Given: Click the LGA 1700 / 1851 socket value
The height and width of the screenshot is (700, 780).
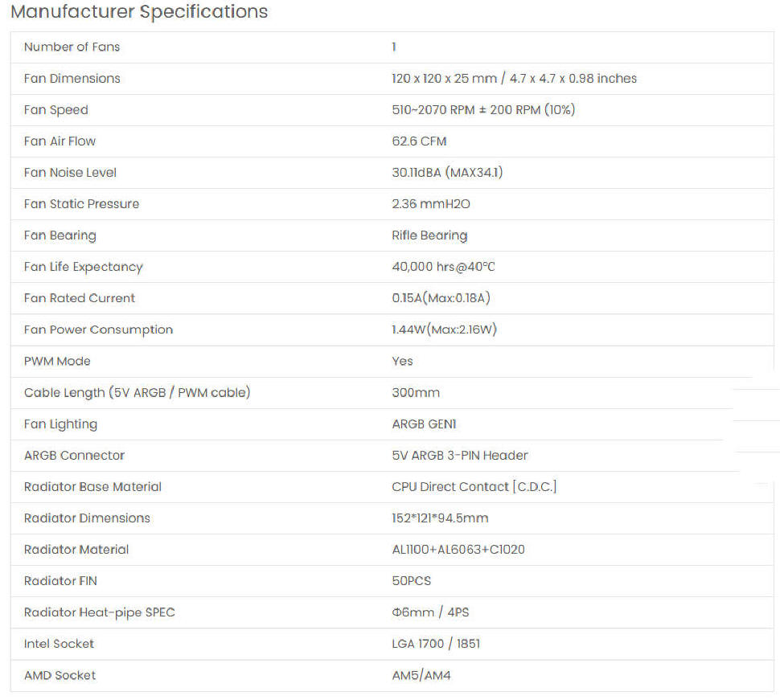Looking at the screenshot, I should (436, 644).
